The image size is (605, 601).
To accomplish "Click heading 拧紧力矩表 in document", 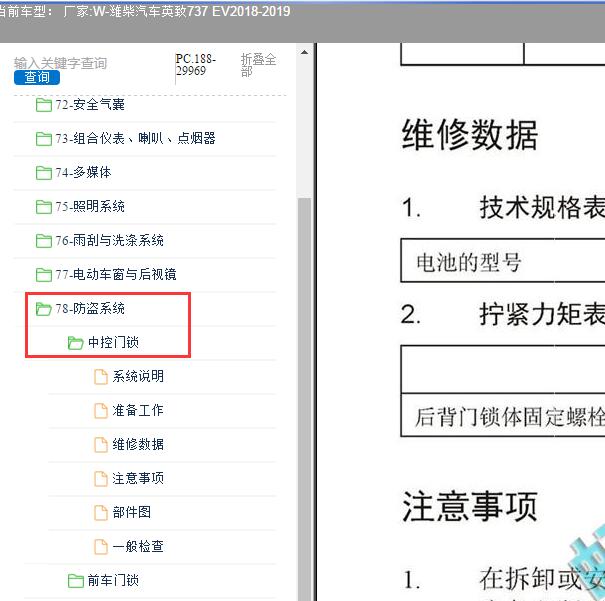I will tap(542, 314).
